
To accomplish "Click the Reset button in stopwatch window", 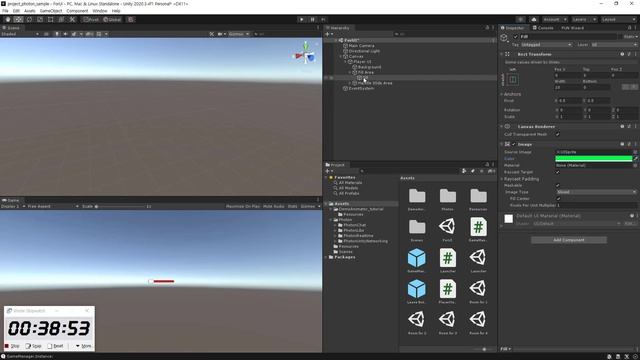I will click(x=55, y=346).
